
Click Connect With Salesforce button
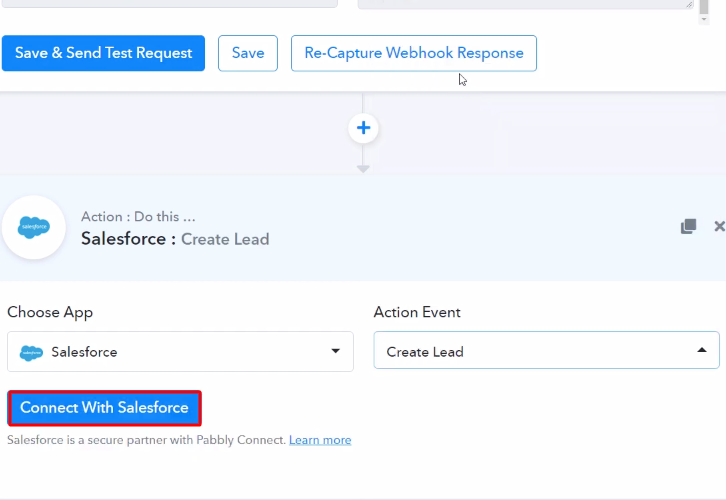(104, 408)
